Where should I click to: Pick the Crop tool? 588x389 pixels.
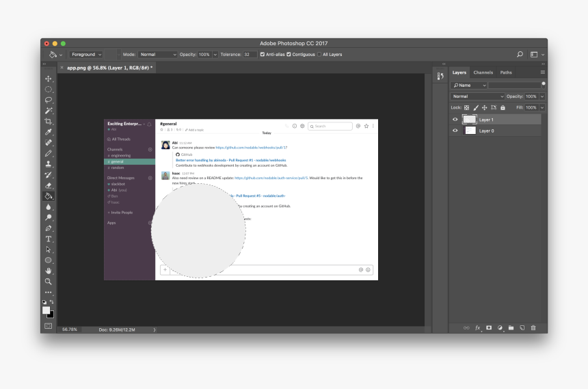(49, 121)
